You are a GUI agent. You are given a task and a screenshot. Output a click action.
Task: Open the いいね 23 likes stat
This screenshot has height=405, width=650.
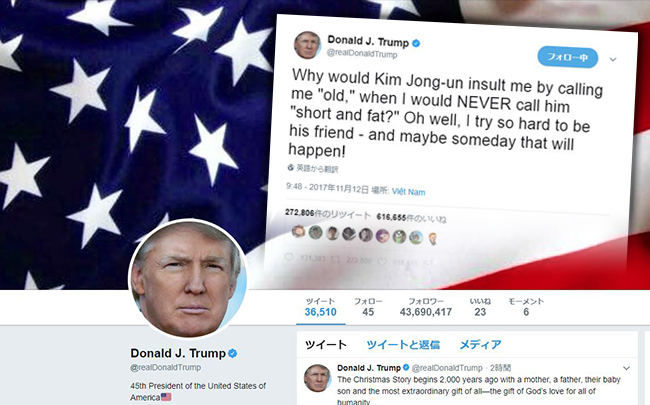click(480, 307)
